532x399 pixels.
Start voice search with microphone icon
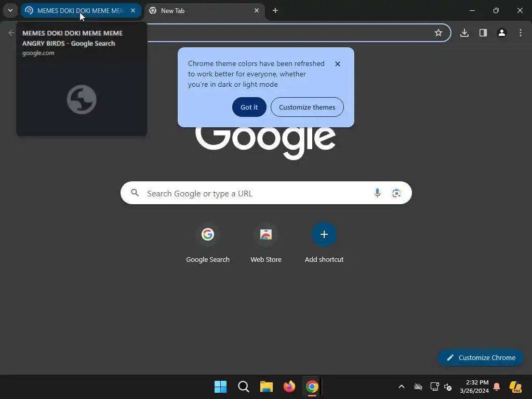(377, 193)
